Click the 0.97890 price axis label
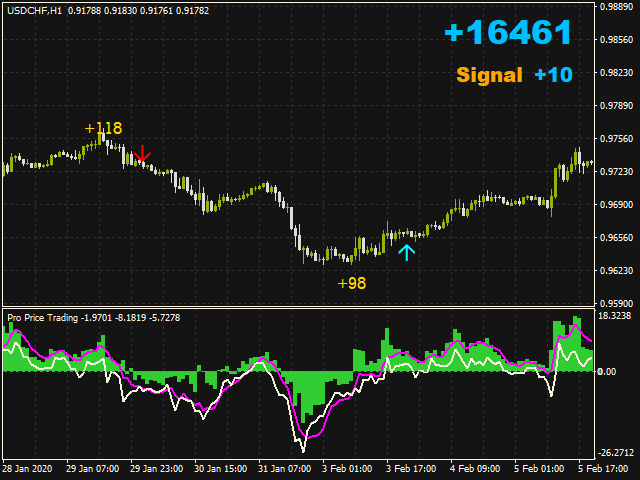 tap(616, 106)
